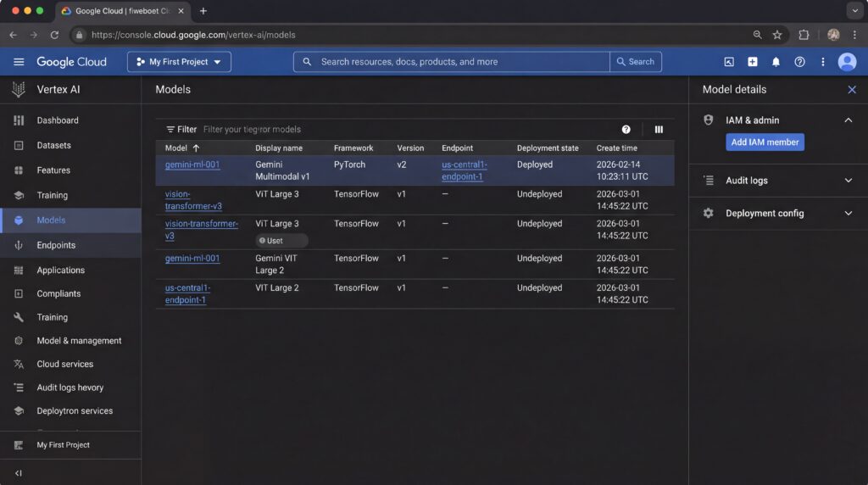Click the Applications sidebar icon
This screenshot has height=485, width=868.
pyautogui.click(x=19, y=270)
